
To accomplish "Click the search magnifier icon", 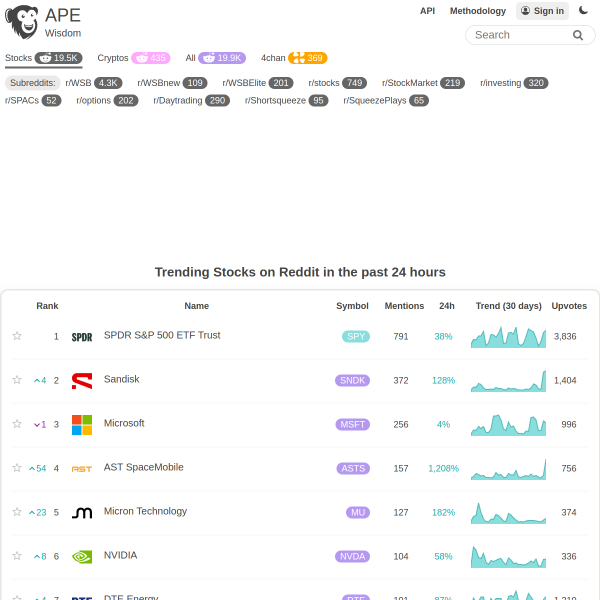I will (x=577, y=35).
